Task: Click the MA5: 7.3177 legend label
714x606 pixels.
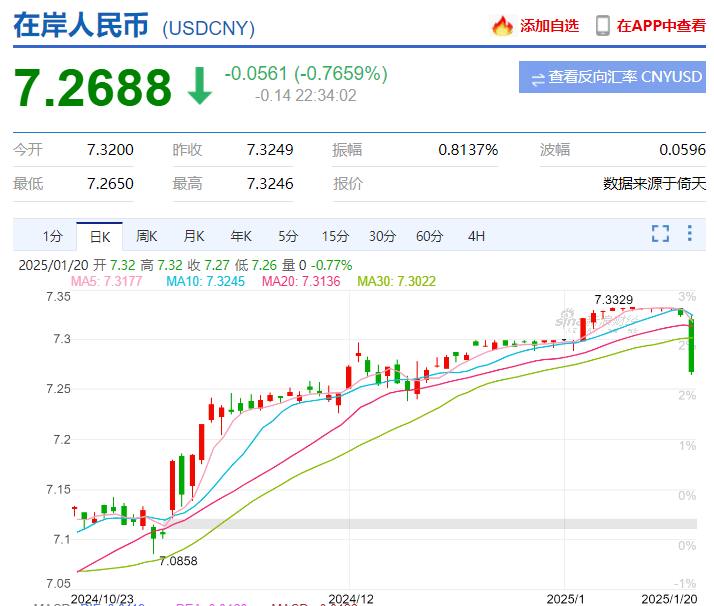Action: [107, 281]
